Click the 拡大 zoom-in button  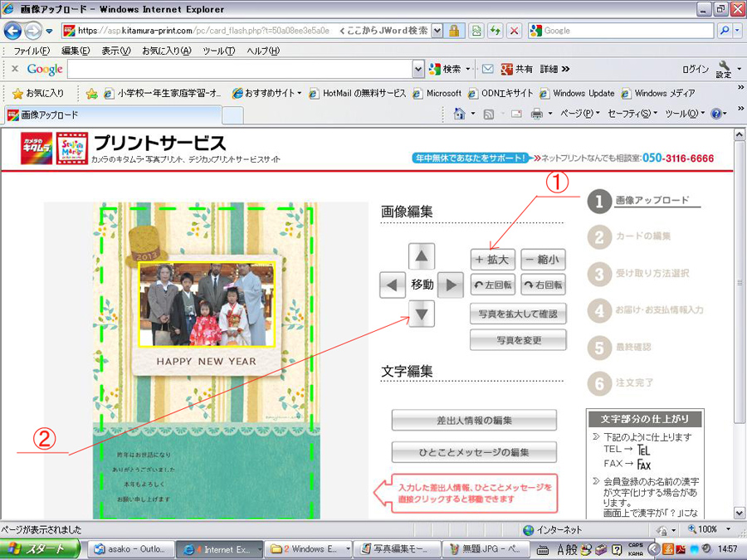[x=493, y=259]
